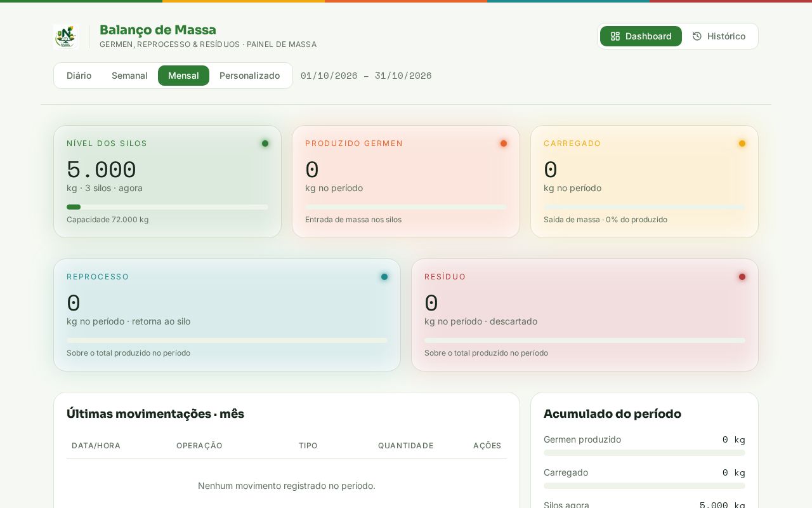Click the 5.000 silo level value

coord(101,170)
